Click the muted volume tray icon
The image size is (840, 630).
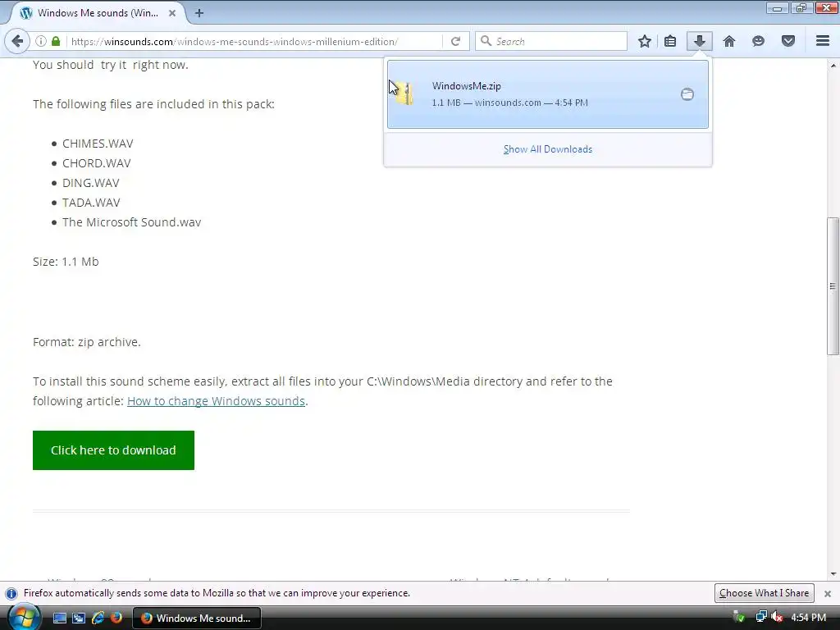(776, 617)
